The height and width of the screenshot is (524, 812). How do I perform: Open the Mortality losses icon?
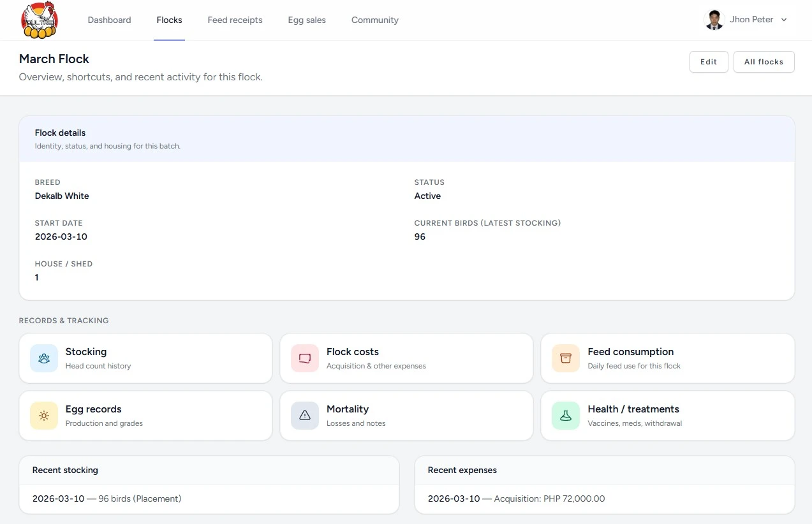(x=304, y=415)
